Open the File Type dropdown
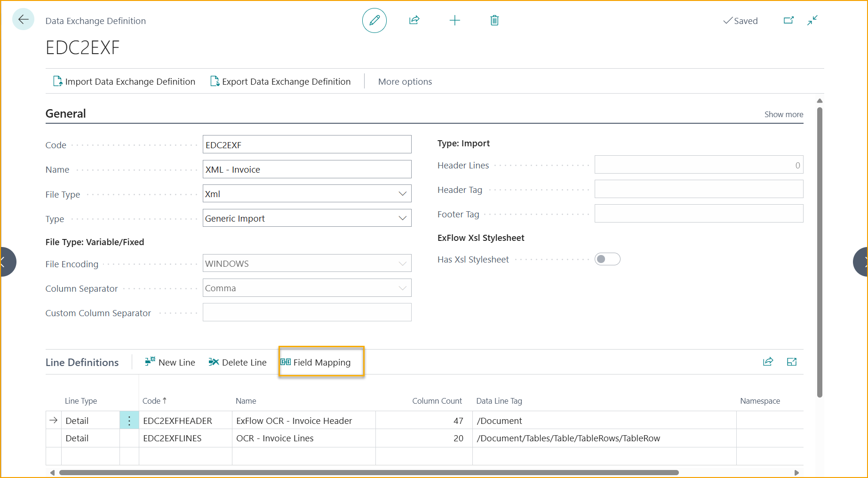The width and height of the screenshot is (868, 478). [307, 194]
